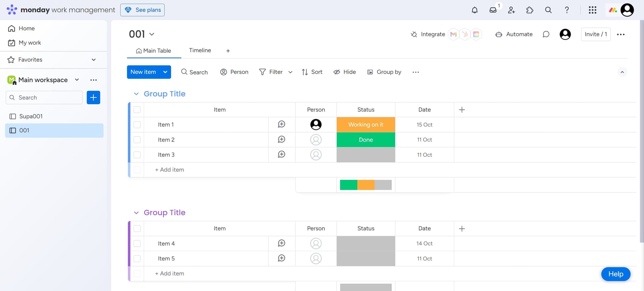Image resolution: width=644 pixels, height=291 pixels.
Task: Open the Invite / 1 button
Action: [595, 34]
